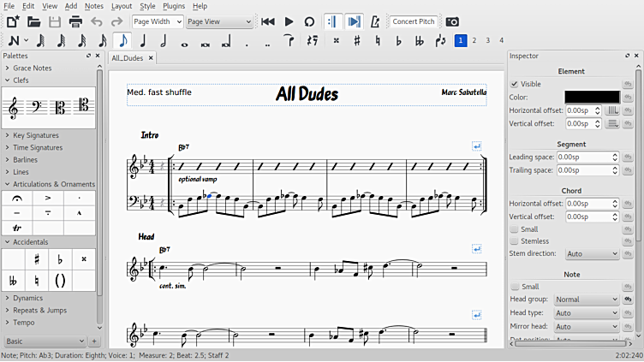Click the Print icon in the toolbar
The image size is (644, 362).
pyautogui.click(x=75, y=21)
